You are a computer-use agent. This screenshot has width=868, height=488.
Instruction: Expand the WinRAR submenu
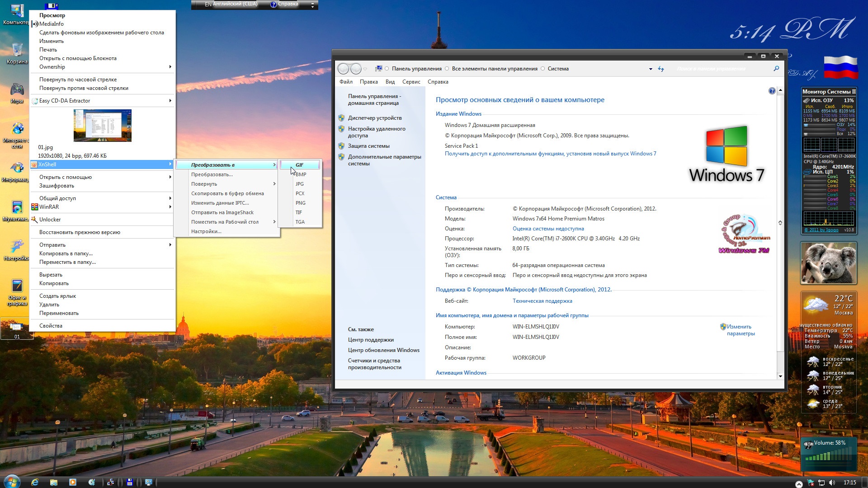click(170, 207)
